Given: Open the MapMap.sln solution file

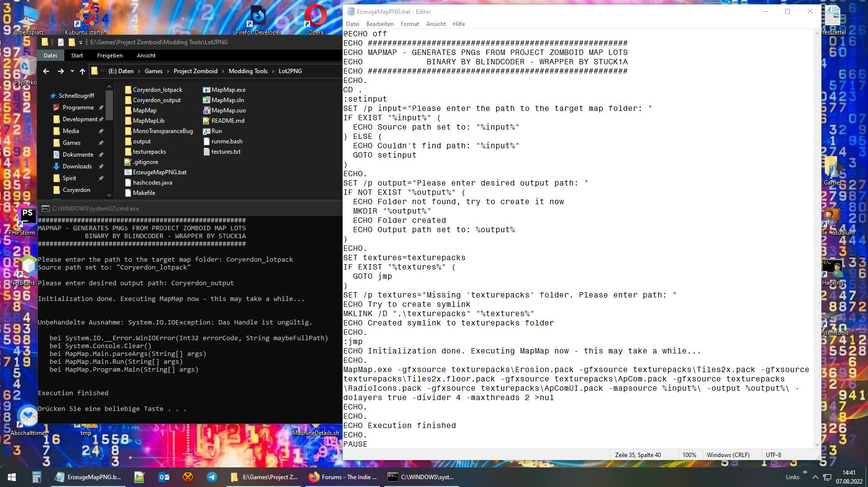Looking at the screenshot, I should (227, 100).
